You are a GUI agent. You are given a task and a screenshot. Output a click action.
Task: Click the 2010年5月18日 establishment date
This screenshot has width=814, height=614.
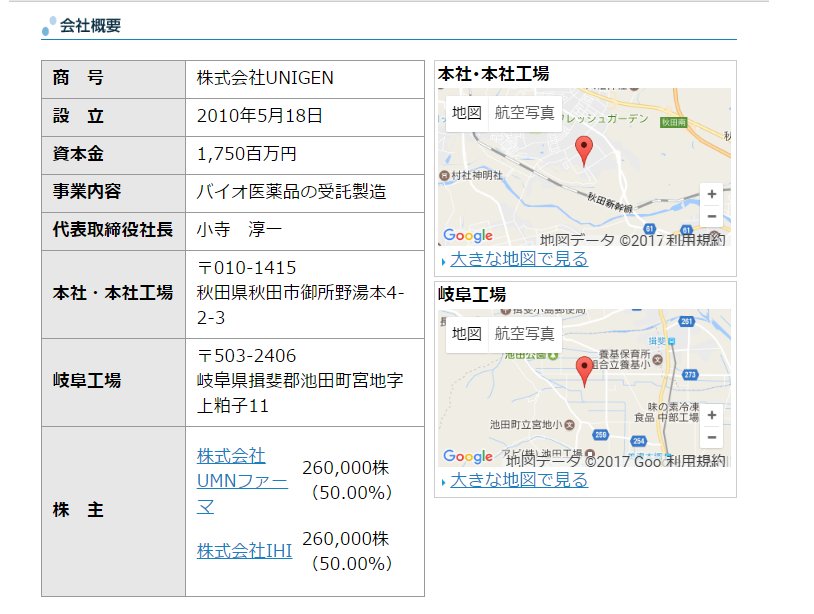[260, 115]
